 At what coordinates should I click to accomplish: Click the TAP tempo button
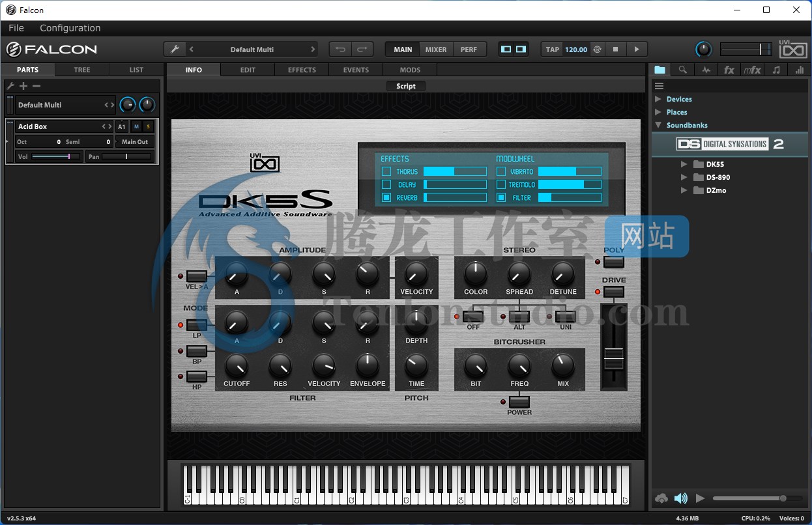(x=553, y=50)
